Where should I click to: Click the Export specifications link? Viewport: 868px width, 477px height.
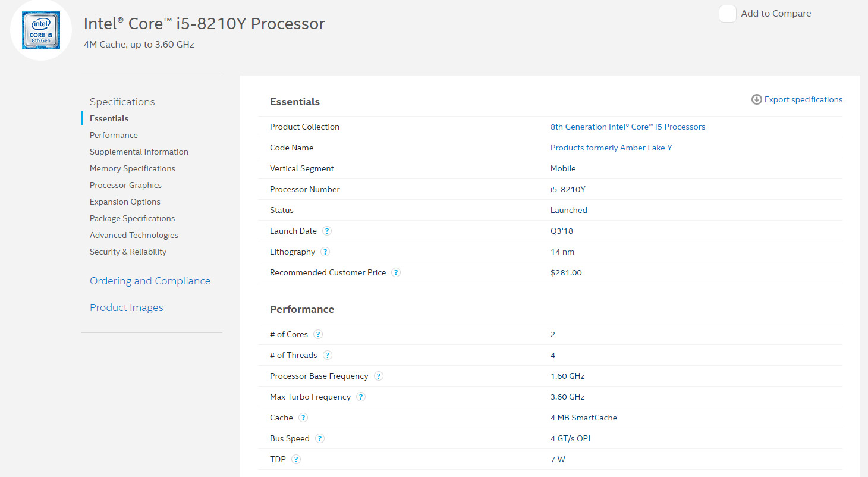tap(803, 99)
